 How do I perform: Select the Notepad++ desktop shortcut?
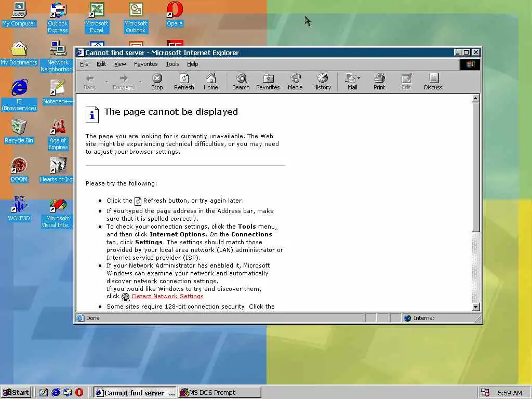point(58,92)
